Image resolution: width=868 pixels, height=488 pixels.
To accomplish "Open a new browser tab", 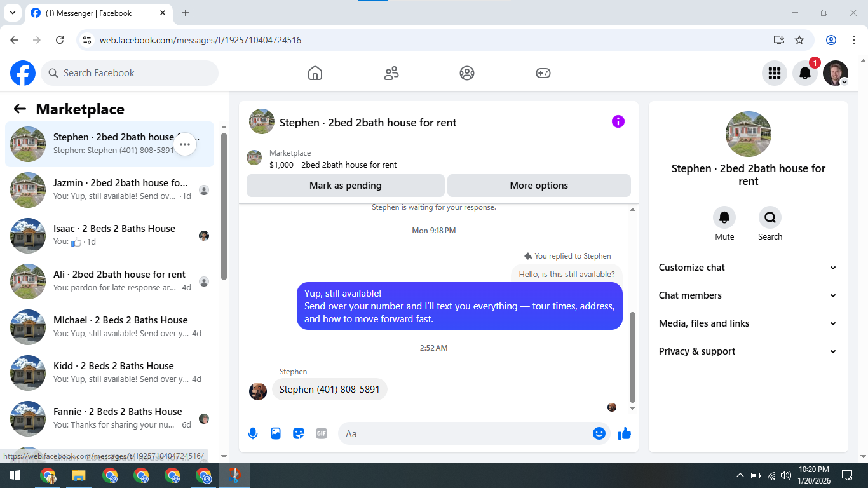I will pyautogui.click(x=186, y=13).
